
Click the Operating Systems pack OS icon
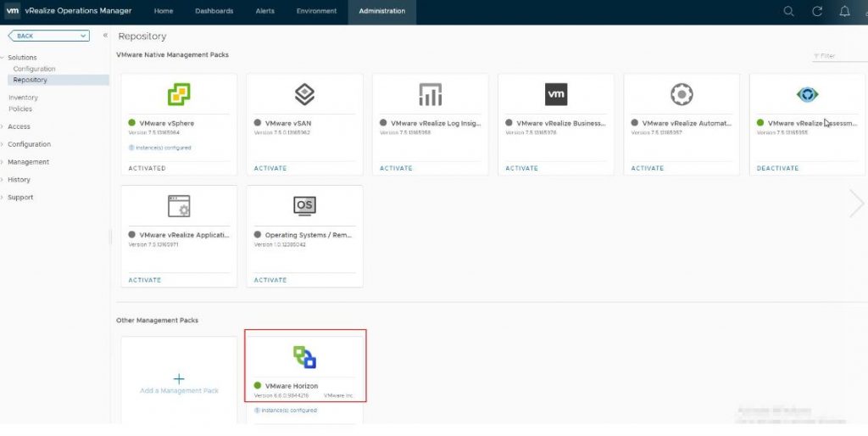(x=304, y=205)
